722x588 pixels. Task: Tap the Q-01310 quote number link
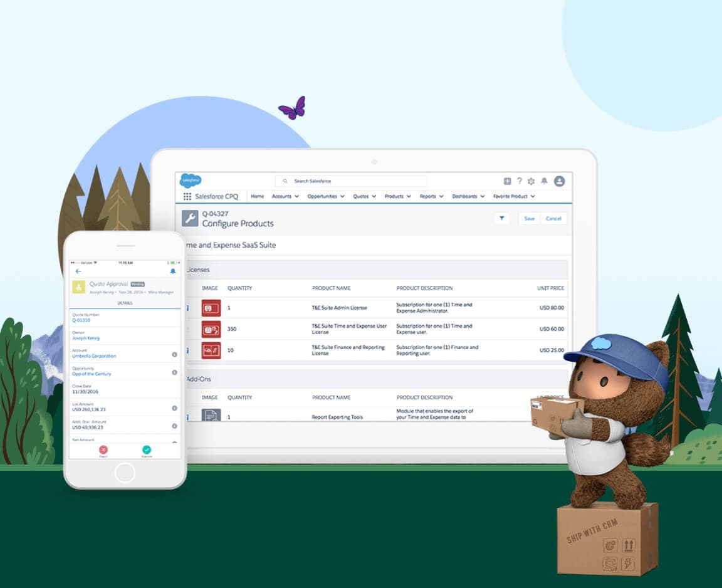81,320
